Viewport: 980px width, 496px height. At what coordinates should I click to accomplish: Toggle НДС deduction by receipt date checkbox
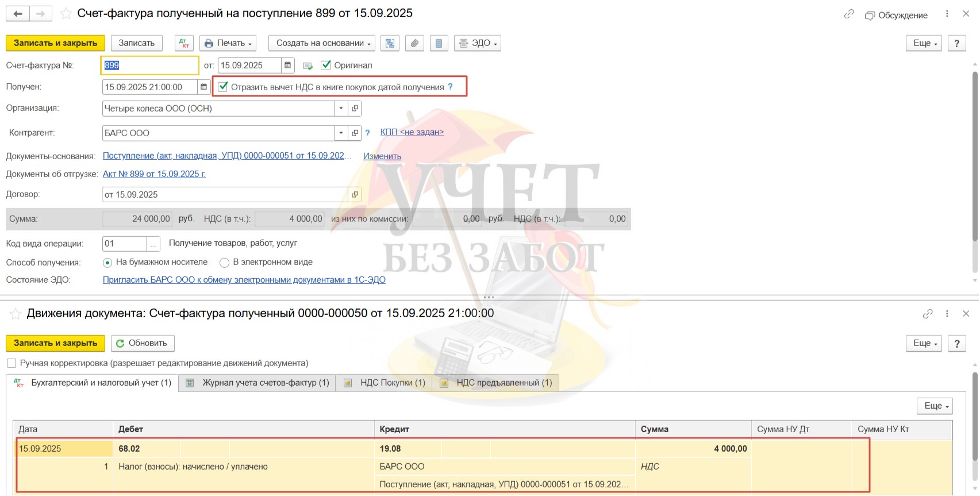coord(223,87)
